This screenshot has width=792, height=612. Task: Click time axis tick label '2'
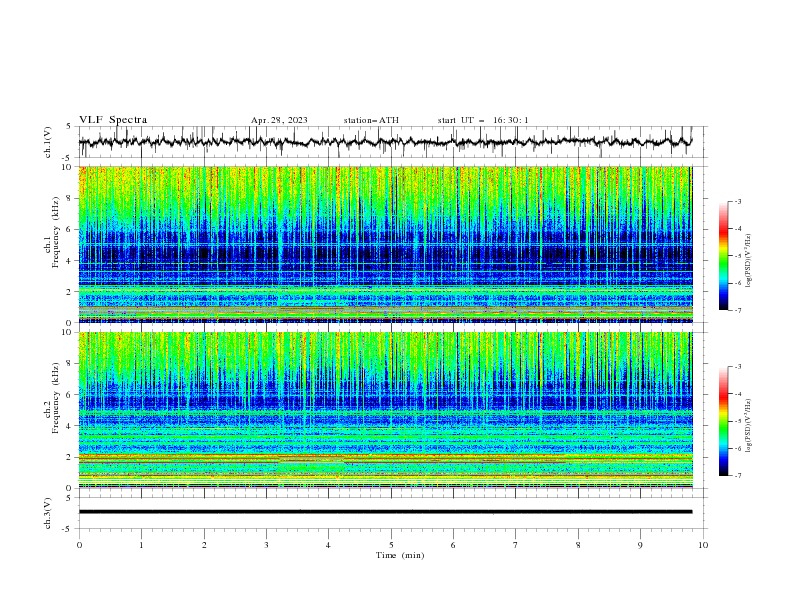click(x=204, y=545)
